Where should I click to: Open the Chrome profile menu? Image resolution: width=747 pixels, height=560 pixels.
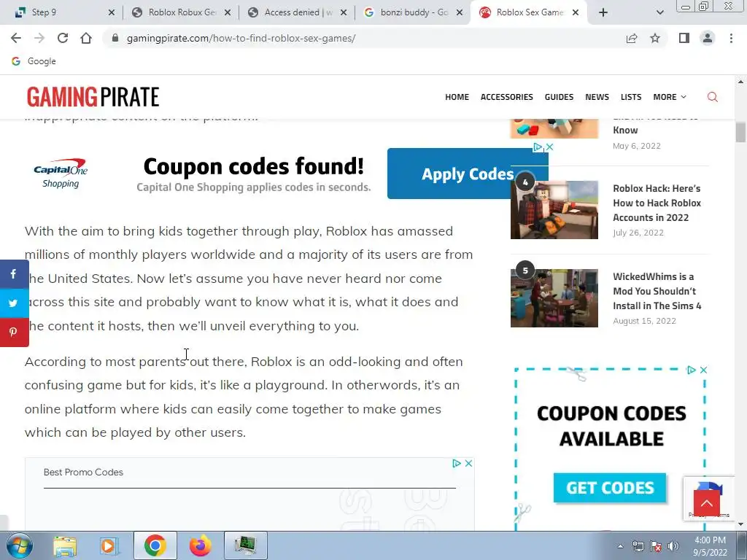click(x=708, y=38)
